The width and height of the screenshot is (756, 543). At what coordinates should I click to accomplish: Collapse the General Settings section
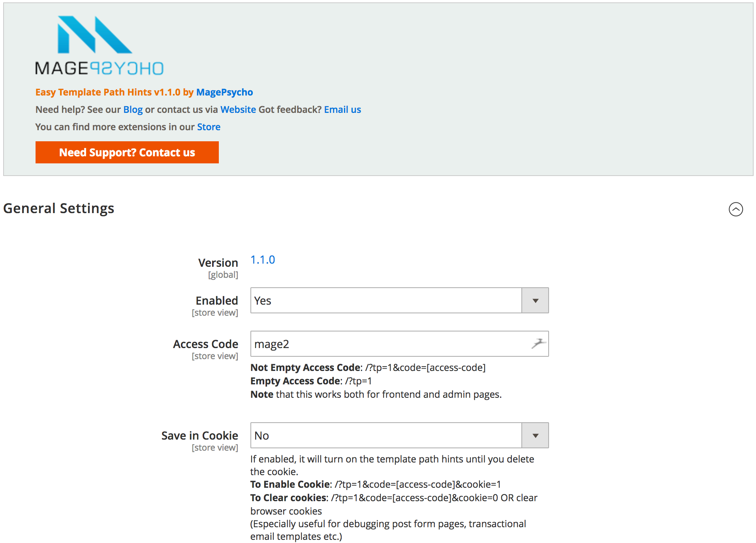pos(735,209)
